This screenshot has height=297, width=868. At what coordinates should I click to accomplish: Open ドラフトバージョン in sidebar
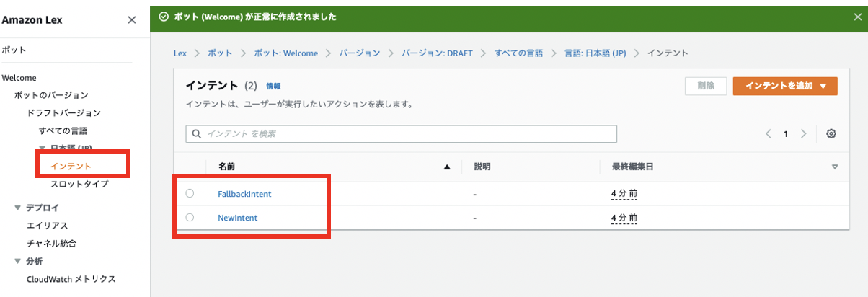(63, 113)
